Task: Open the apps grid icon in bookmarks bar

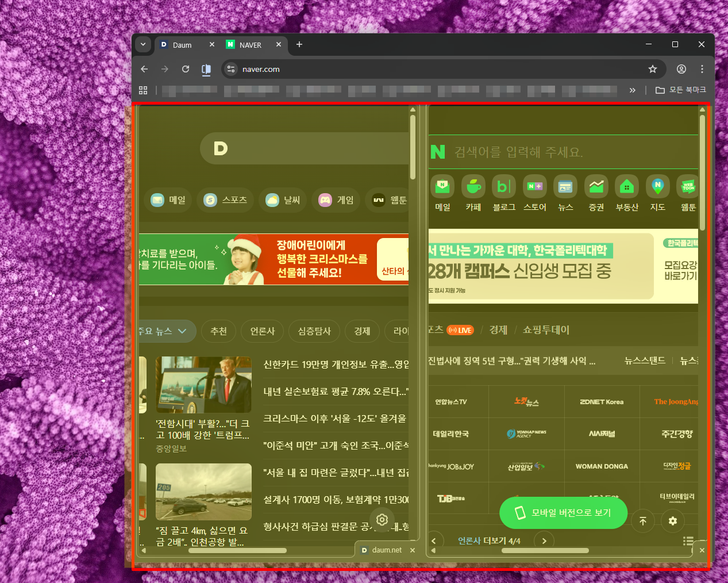Action: point(143,90)
